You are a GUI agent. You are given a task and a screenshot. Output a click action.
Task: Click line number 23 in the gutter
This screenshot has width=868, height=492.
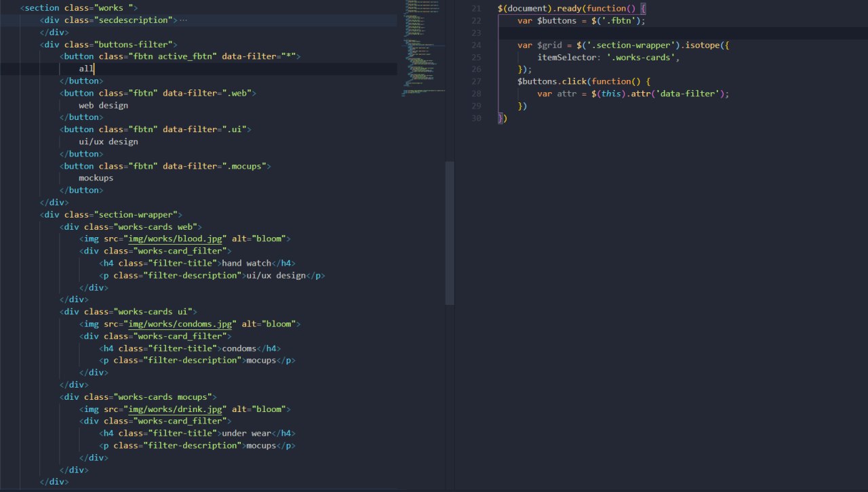476,33
